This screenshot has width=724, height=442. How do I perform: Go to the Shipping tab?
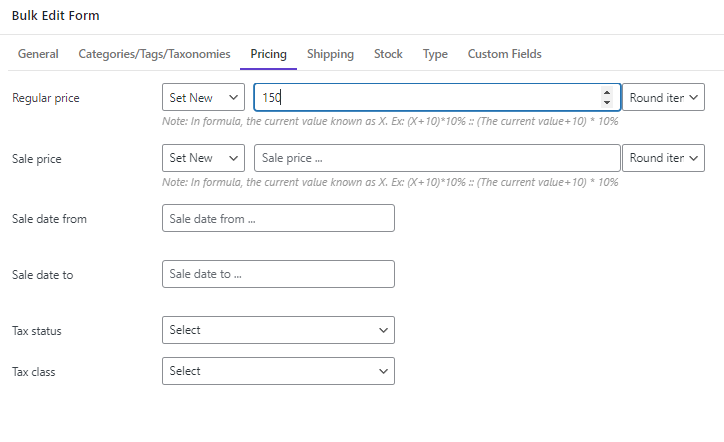[x=330, y=54]
